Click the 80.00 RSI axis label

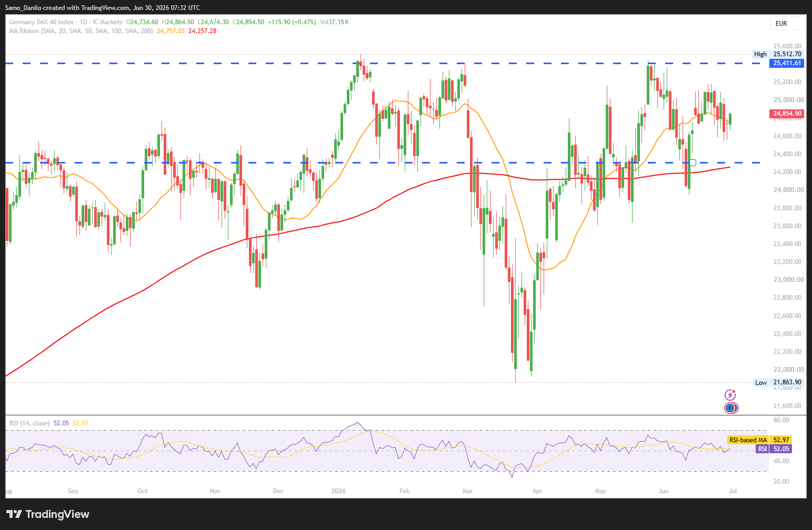[x=781, y=420]
